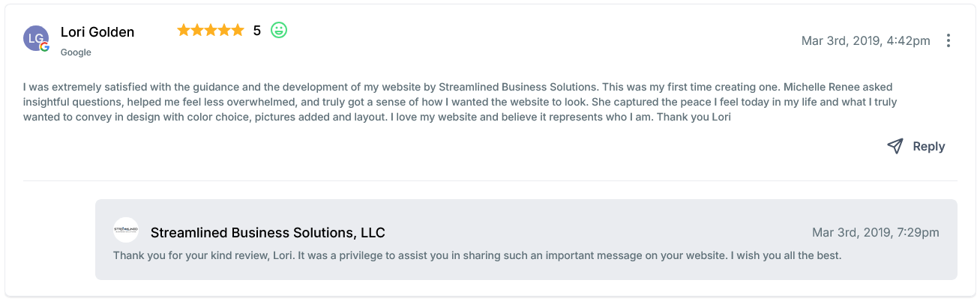The image size is (980, 301).
Task: Click the Streamlined Business Solutions logo
Action: [x=126, y=230]
